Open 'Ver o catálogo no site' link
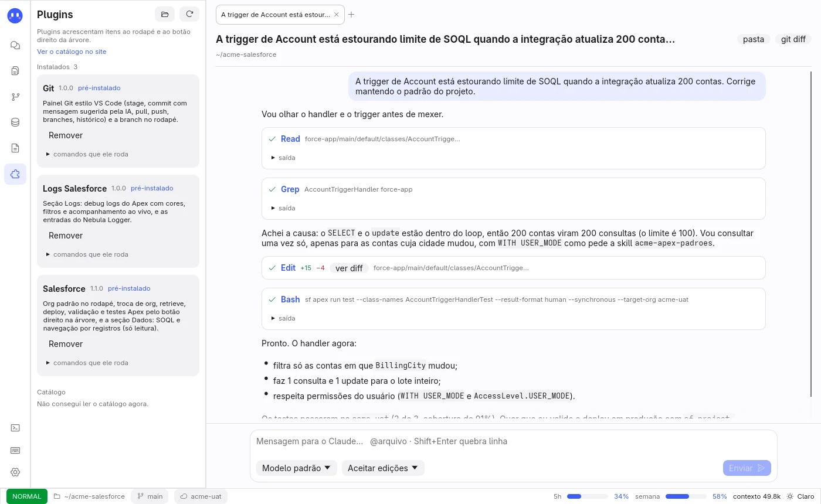Screen dimensions: 821x504 [x=72, y=52]
